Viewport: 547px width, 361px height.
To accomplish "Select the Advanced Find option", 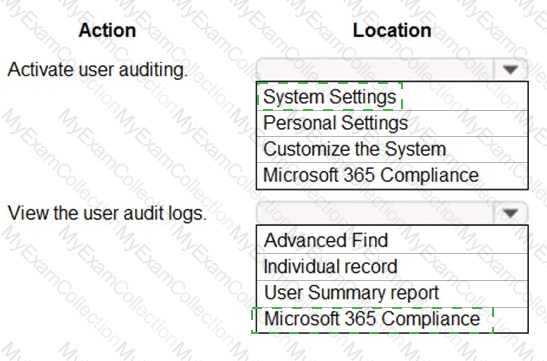I will [x=392, y=240].
